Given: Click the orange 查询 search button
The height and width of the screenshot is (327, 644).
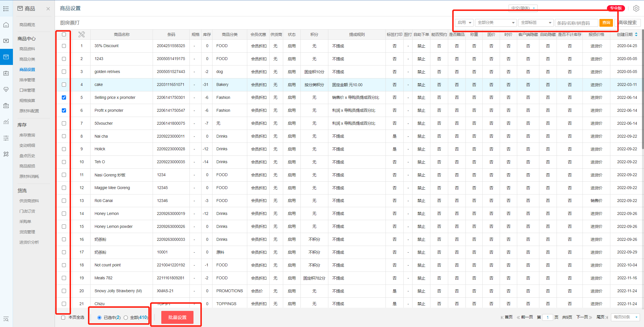Looking at the screenshot, I should coord(606,23).
